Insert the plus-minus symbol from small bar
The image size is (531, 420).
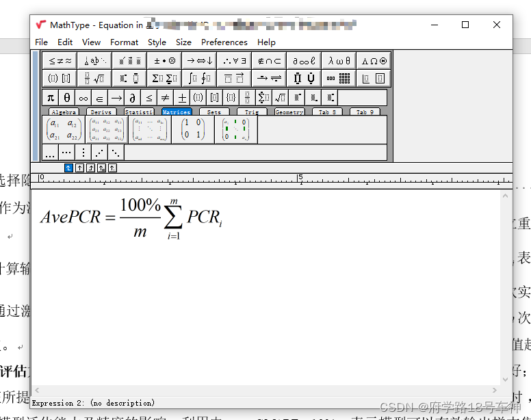[x=182, y=98]
